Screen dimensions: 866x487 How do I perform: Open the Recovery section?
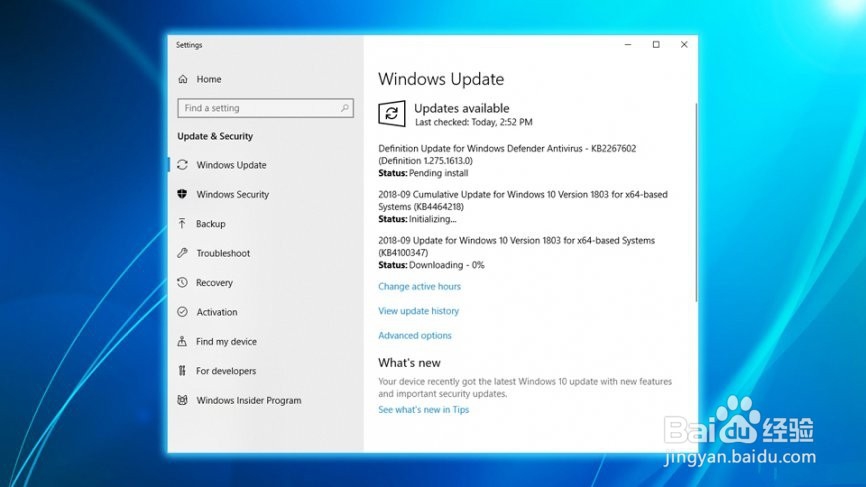tap(214, 282)
